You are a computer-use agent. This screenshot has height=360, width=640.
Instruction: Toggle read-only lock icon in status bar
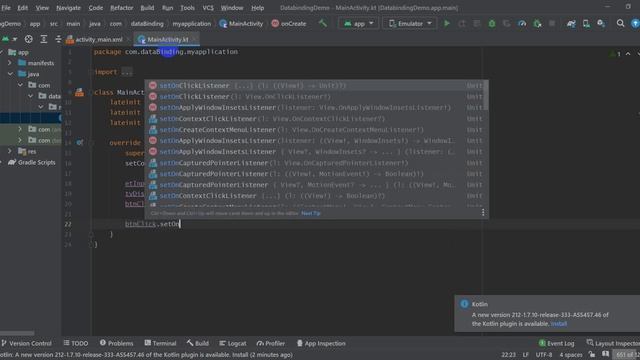(x=592, y=355)
